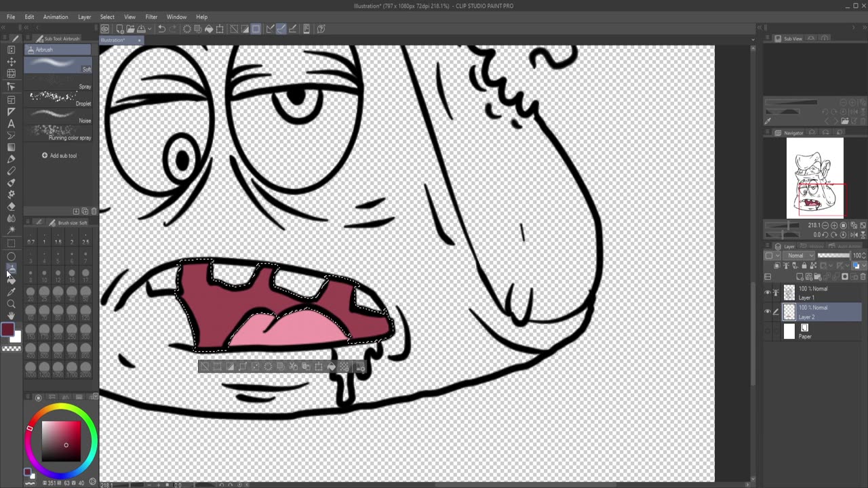Viewport: 868px width, 488px height.
Task: Open the Filter menu
Action: (x=151, y=16)
